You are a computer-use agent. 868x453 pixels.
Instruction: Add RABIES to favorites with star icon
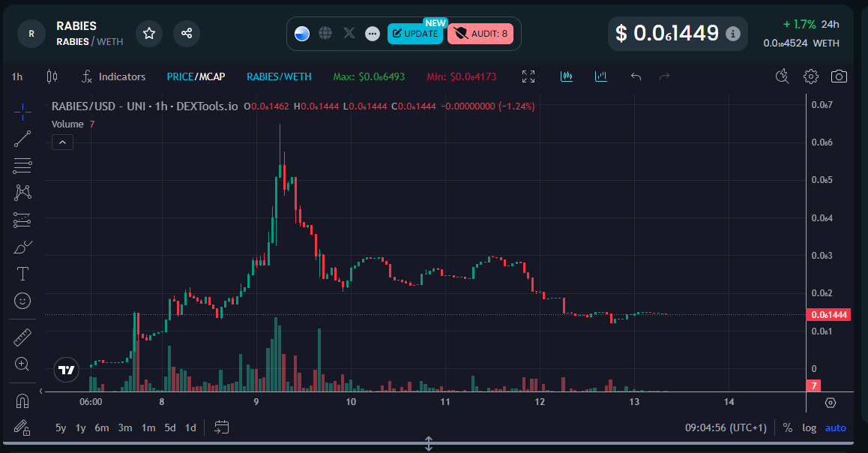point(149,33)
